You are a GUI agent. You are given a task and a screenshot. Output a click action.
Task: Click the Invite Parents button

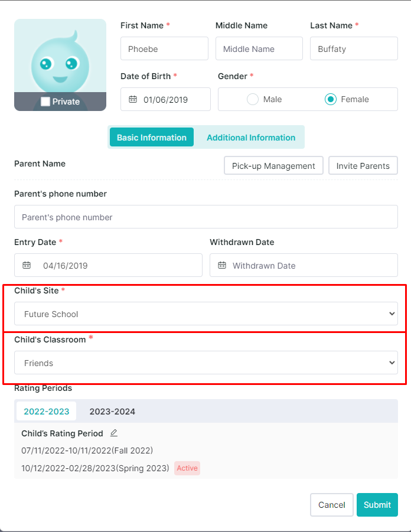(363, 165)
